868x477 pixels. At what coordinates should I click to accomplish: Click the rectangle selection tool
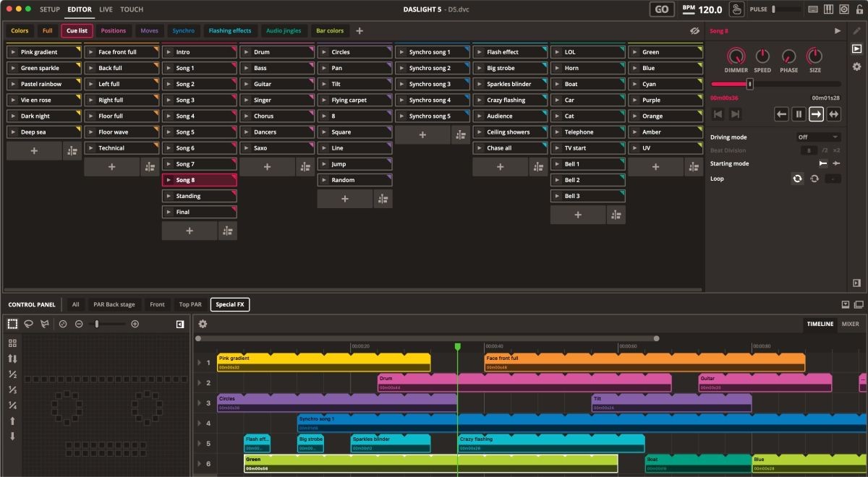coord(12,325)
